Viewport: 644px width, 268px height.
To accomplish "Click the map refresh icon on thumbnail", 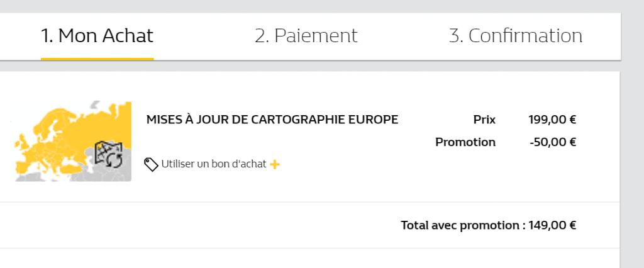I will coord(107,155).
